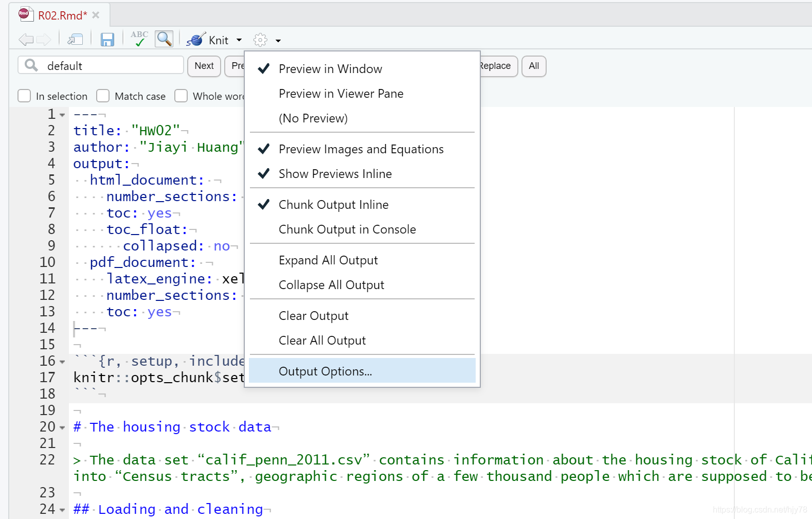Viewport: 812px width, 519px height.
Task: Click the Knit yarn ball icon
Action: tap(196, 40)
